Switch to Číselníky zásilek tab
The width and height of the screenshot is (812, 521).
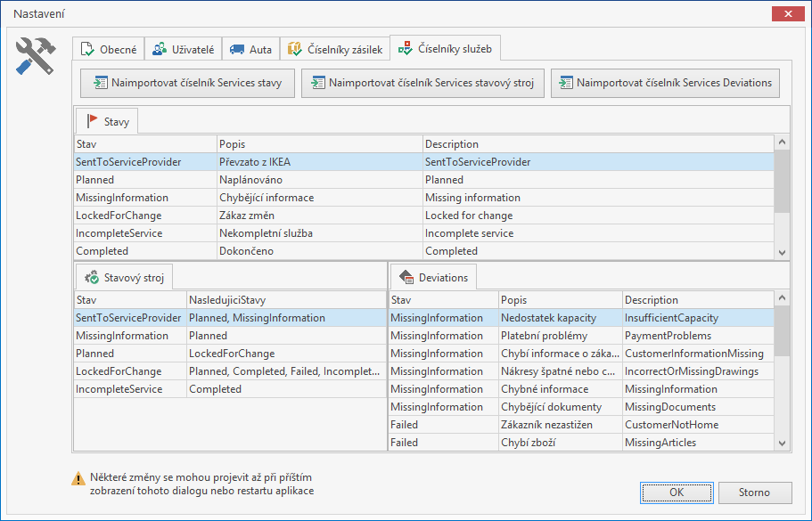(335, 49)
